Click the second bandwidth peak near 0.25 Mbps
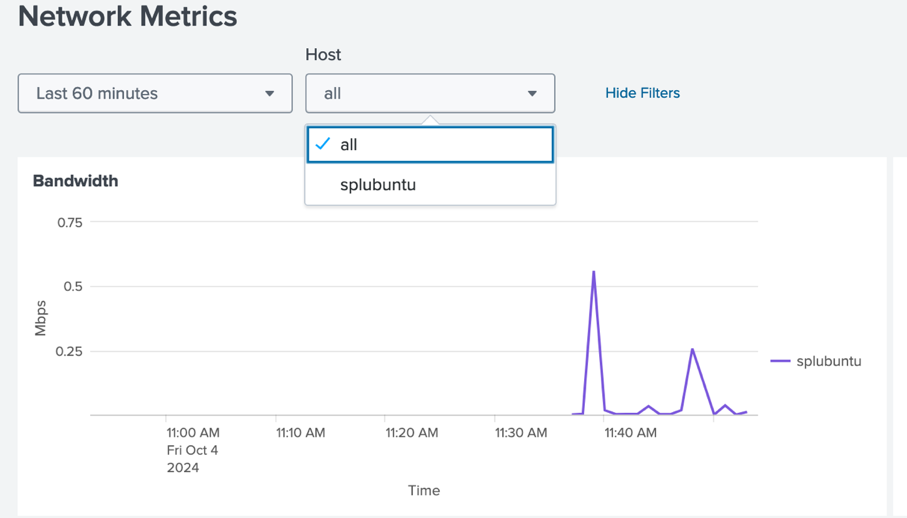This screenshot has width=907, height=518. coord(692,350)
